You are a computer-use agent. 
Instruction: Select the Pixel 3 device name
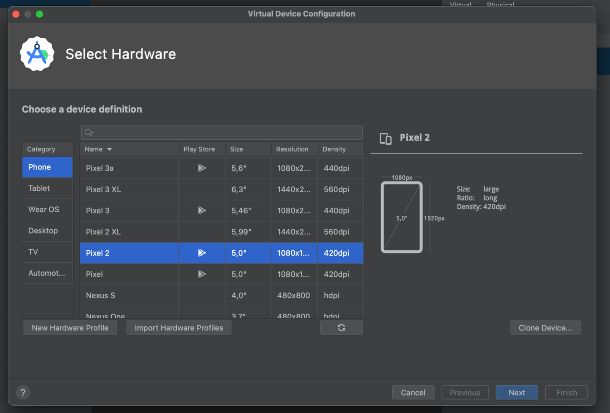point(98,210)
